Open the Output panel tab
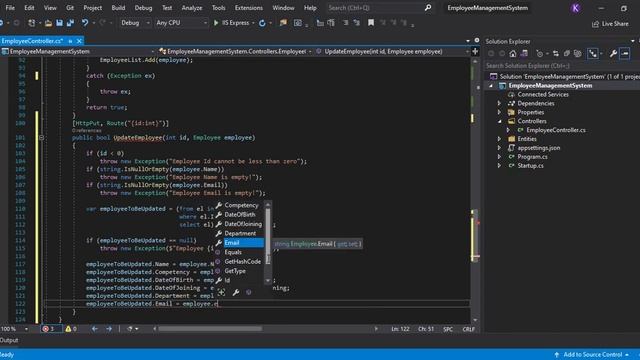The image size is (640, 360). [x=9, y=340]
